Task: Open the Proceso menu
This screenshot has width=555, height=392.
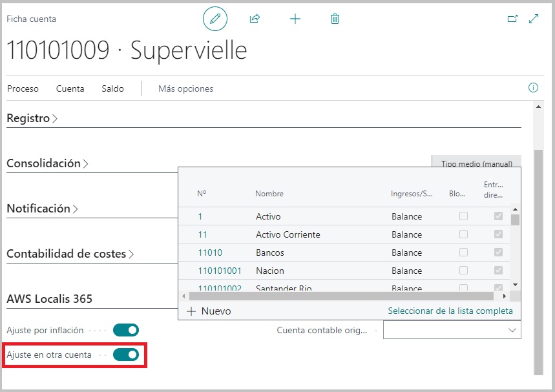Action: tap(23, 88)
